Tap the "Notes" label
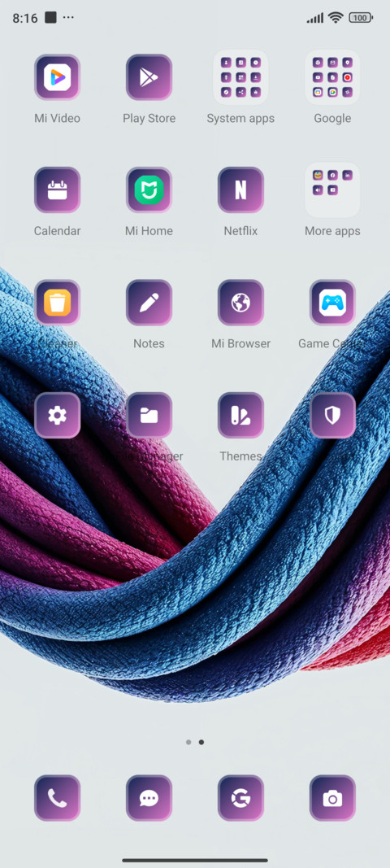Viewport: 390px width, 868px height. [149, 343]
